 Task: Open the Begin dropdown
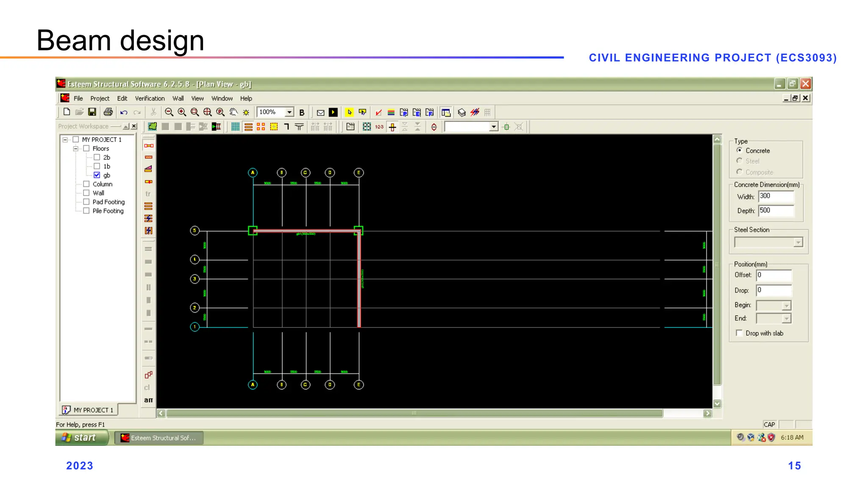[x=786, y=305]
